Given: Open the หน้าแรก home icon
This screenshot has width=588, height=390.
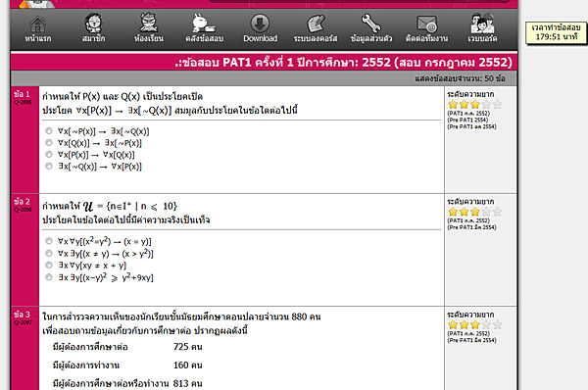Looking at the screenshot, I should click(x=38, y=24).
